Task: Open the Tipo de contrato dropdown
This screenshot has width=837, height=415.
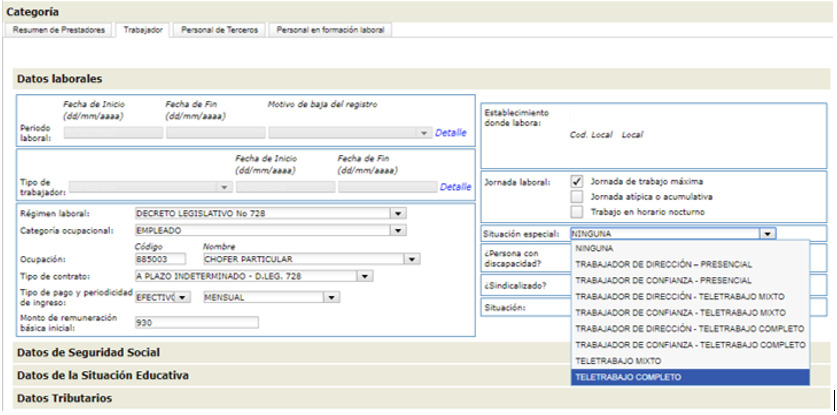Action: tap(365, 277)
